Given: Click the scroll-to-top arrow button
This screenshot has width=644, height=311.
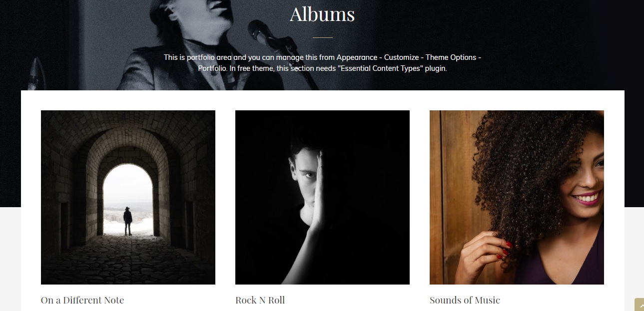Looking at the screenshot, I should pos(639,305).
